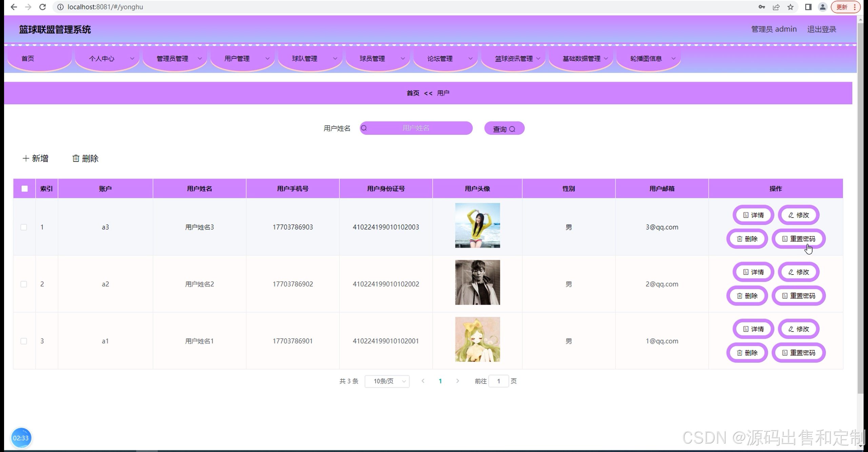868x452 pixels.
Task: Click 重置密码 for user a2
Action: [798, 296]
